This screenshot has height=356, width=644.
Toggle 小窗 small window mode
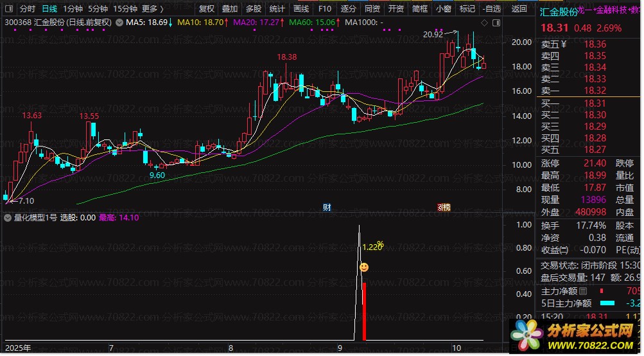[x=443, y=9]
